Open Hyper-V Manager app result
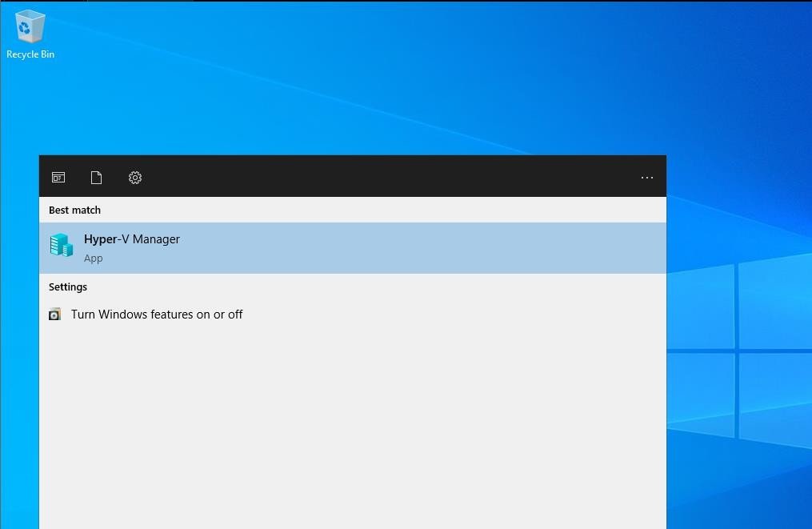Image resolution: width=812 pixels, height=529 pixels. (x=353, y=247)
